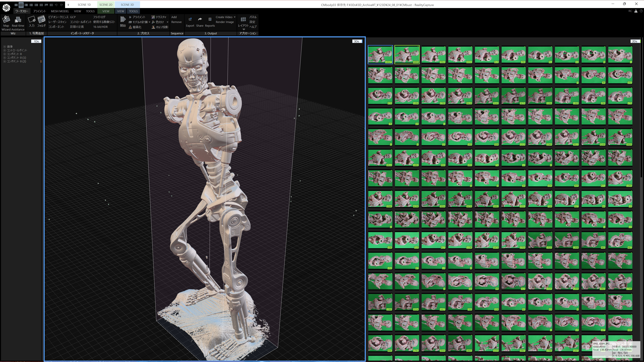
Task: Open the blue TOOLS tab under SCENE 3D
Action: coord(133,11)
